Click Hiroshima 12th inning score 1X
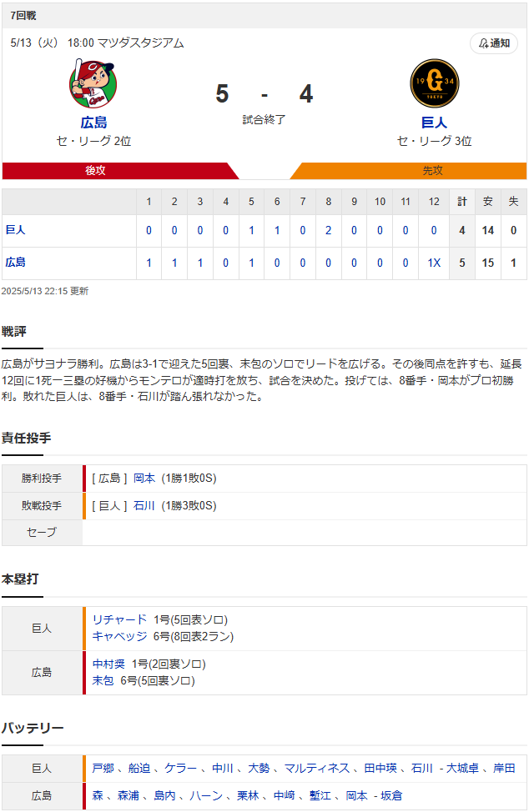This screenshot has width=529, height=812. point(434,263)
